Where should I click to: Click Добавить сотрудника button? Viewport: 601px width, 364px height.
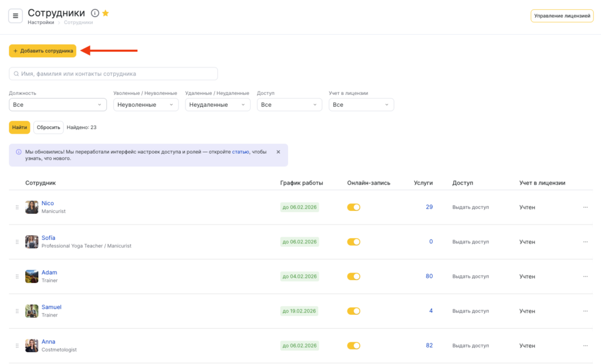(x=43, y=51)
